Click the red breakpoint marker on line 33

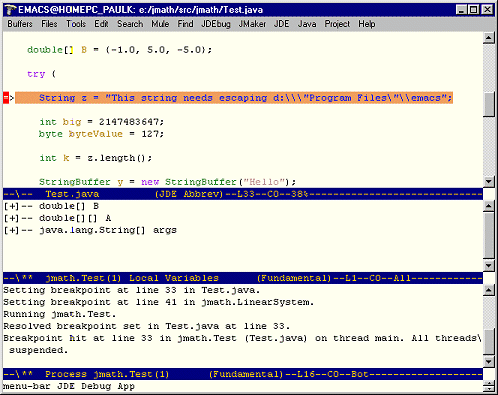(6, 98)
